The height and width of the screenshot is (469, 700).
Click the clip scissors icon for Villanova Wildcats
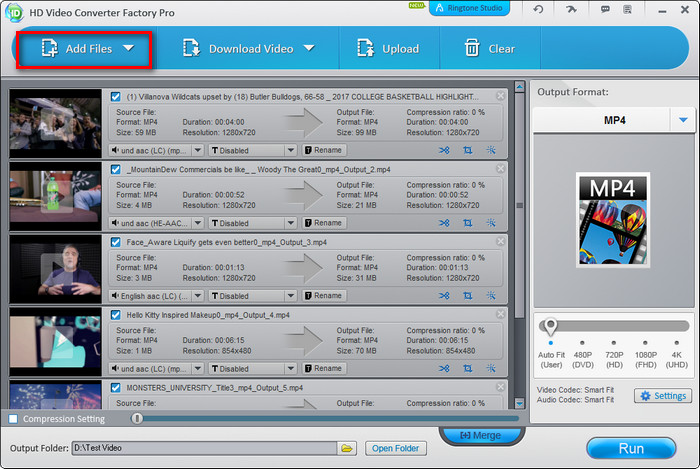444,150
